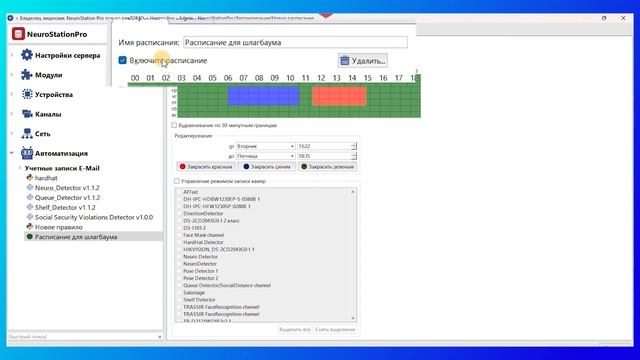This screenshot has height=360, width=640.
Task: Click the icon beside Neuro_Detector v1.1.2
Action: (x=29, y=187)
